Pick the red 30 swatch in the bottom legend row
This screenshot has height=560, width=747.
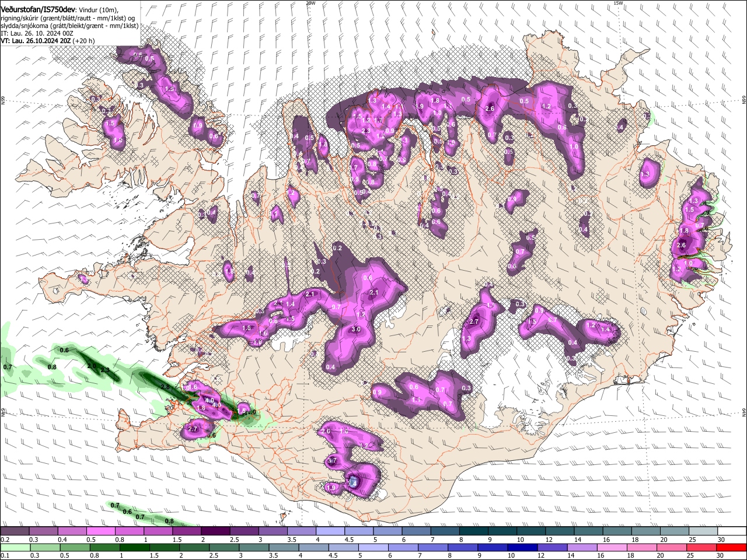[731, 547]
